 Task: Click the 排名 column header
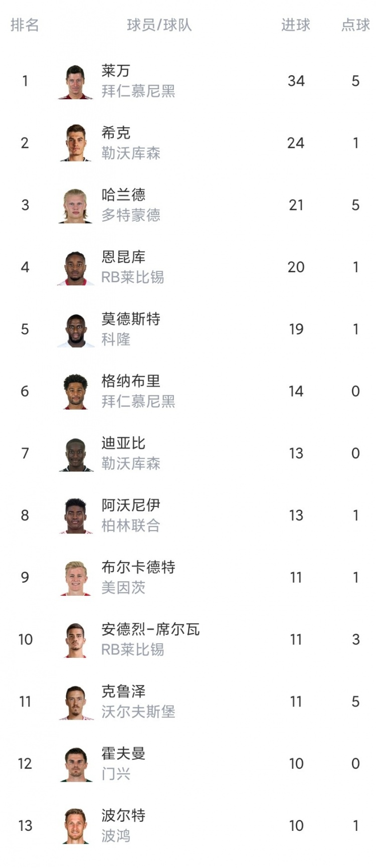click(x=25, y=25)
